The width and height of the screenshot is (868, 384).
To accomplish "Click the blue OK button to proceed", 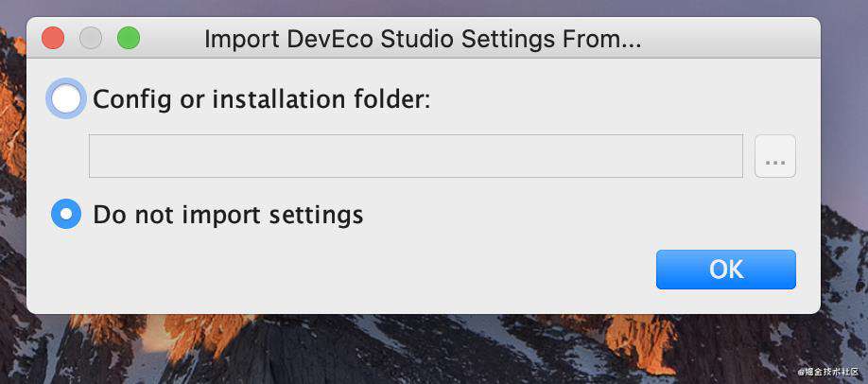I will tap(726, 270).
